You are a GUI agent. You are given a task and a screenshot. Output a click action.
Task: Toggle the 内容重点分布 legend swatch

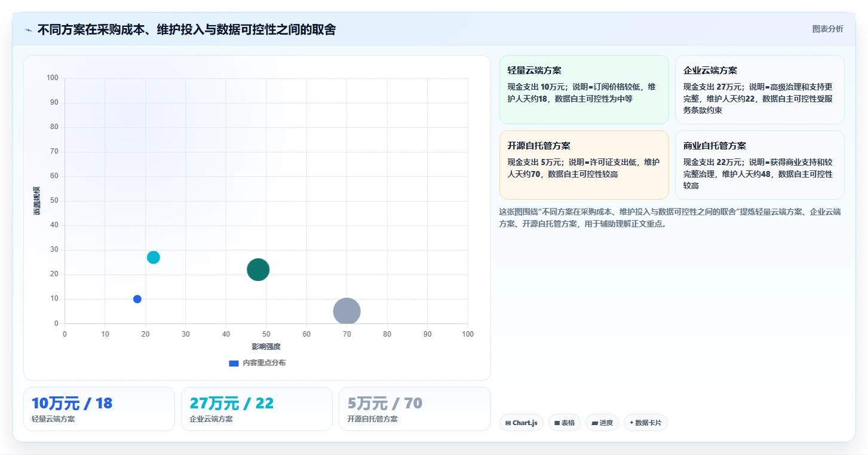(x=234, y=363)
